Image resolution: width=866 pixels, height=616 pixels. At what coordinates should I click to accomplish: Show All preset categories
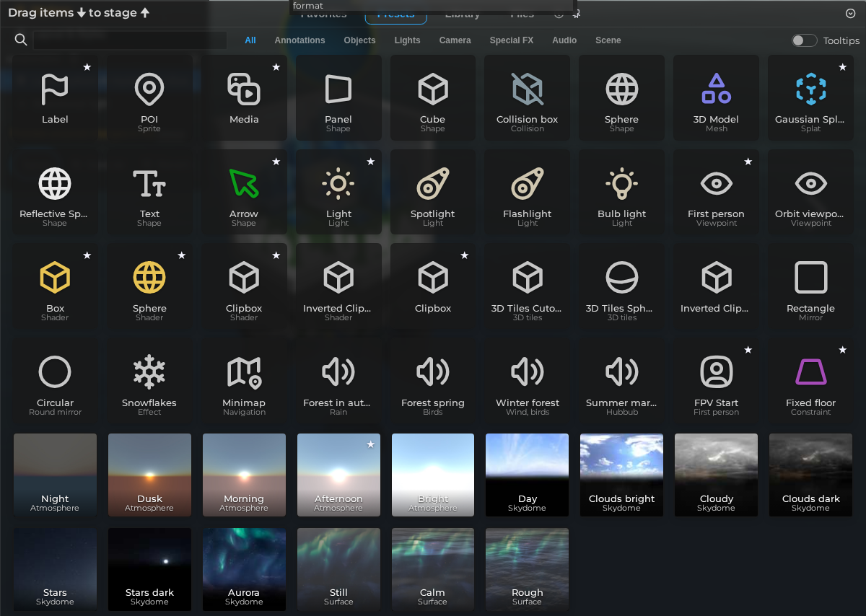tap(250, 40)
